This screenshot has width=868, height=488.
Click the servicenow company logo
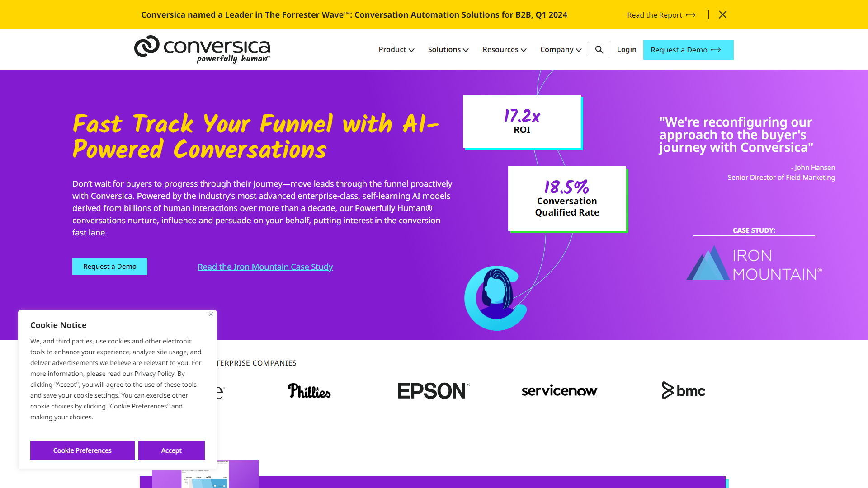tap(559, 391)
